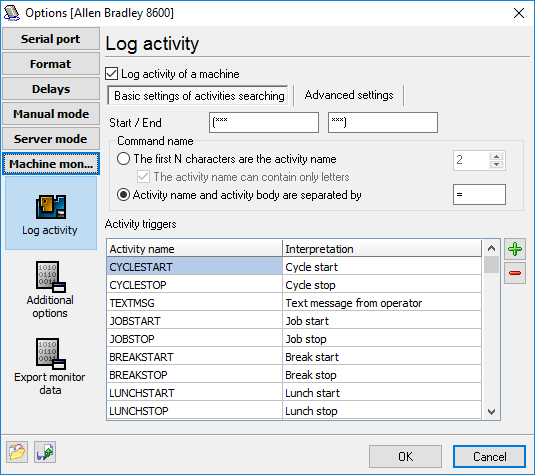Switch to Advanced settings tab
Viewport: 535px width, 475px height.
click(x=349, y=95)
